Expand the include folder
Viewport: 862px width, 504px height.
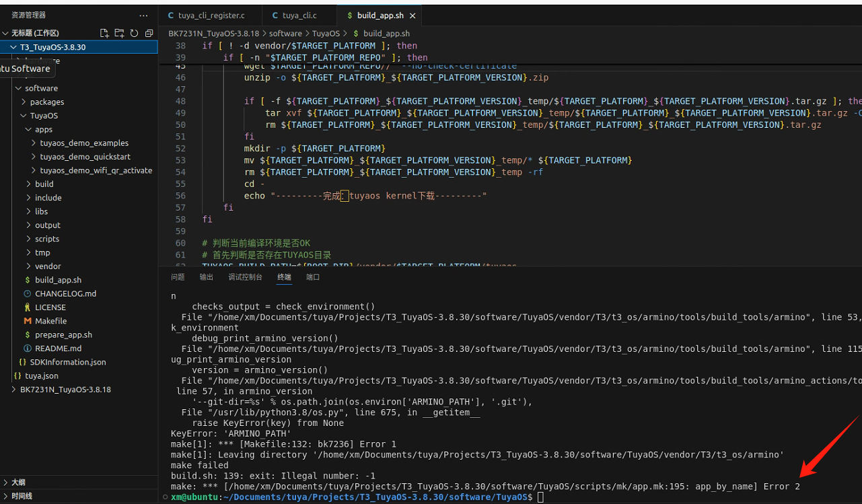pyautogui.click(x=79, y=198)
